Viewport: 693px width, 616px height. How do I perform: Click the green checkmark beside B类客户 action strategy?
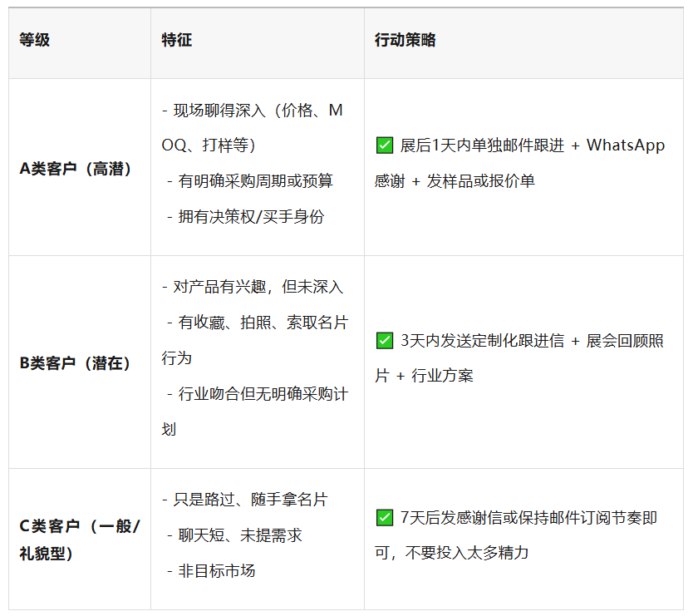(x=384, y=343)
